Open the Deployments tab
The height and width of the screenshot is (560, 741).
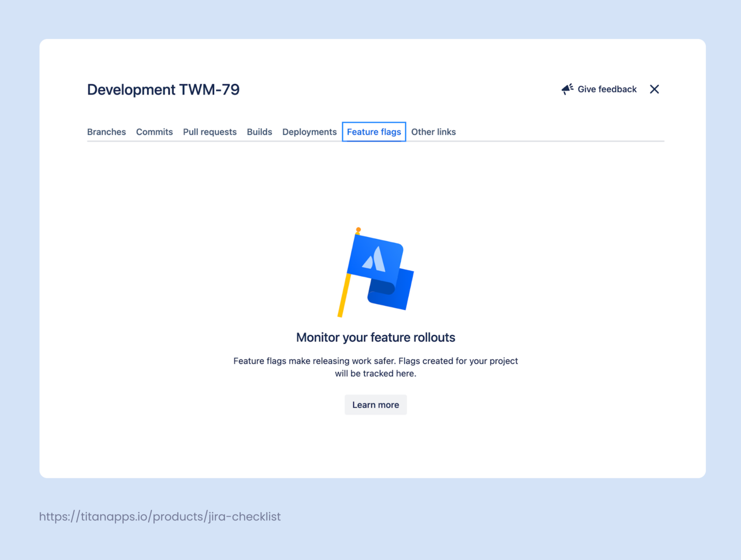pyautogui.click(x=309, y=132)
